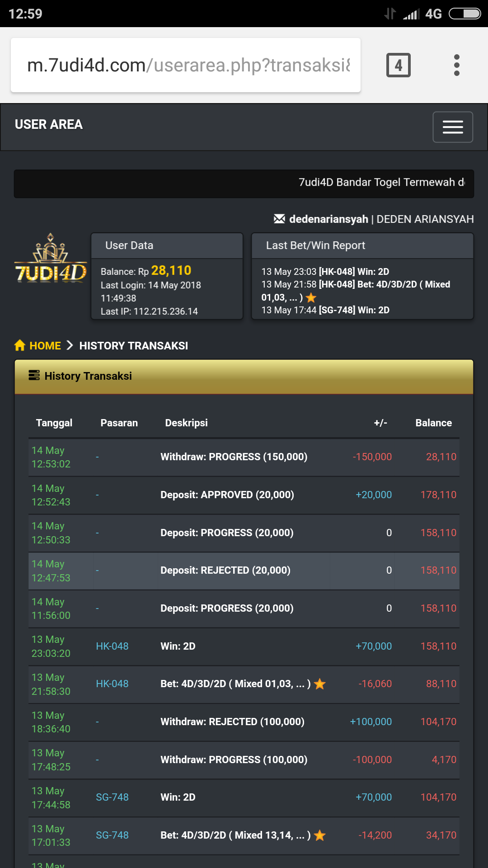This screenshot has height=868, width=488.
Task: Tap the browser URL address field
Action: (186, 65)
